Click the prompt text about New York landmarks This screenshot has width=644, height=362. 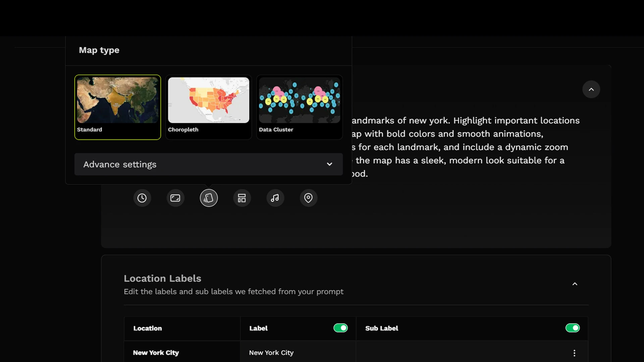(x=466, y=147)
